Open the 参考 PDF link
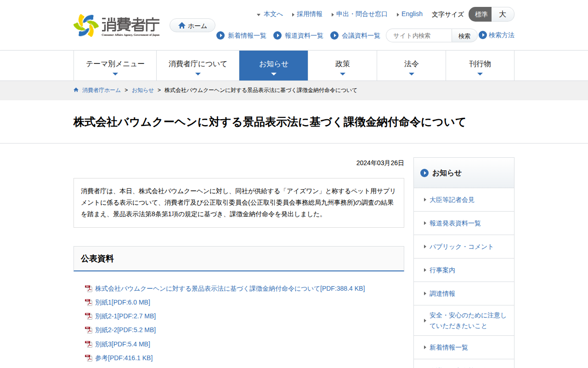 click(x=124, y=358)
